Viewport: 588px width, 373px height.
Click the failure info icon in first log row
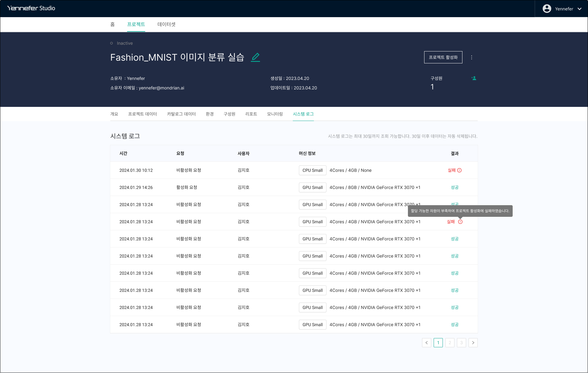pos(459,170)
